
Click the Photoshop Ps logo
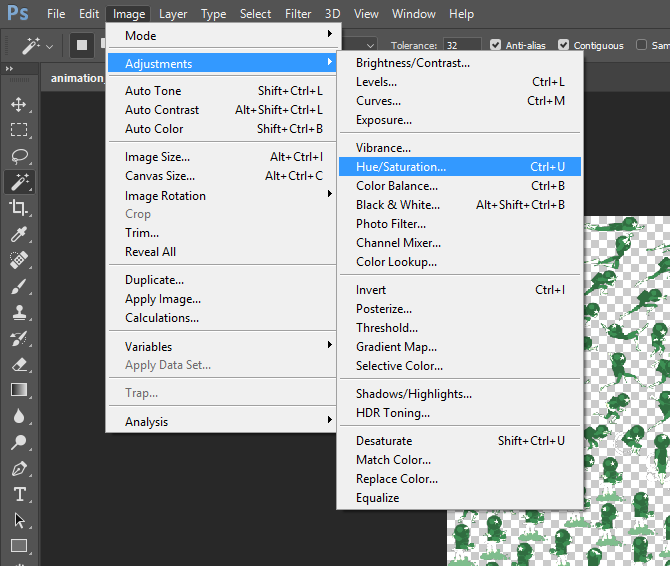tap(18, 14)
